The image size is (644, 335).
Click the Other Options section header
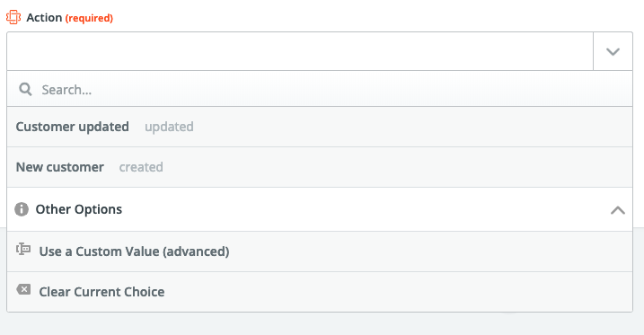point(320,209)
